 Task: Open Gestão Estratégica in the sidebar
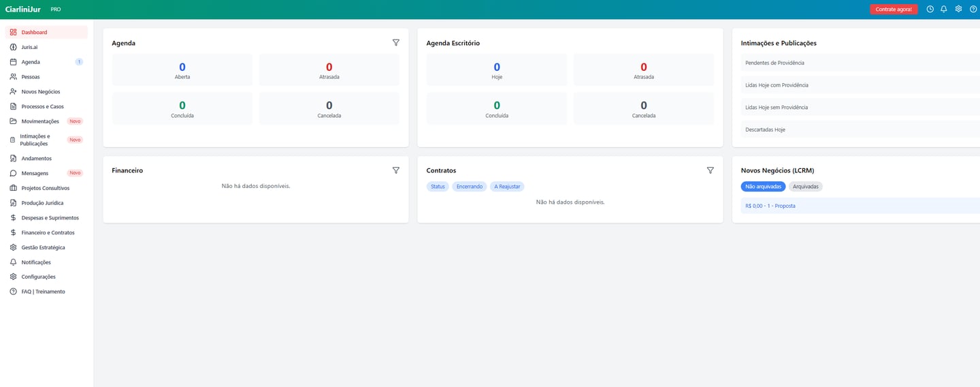[x=47, y=247]
